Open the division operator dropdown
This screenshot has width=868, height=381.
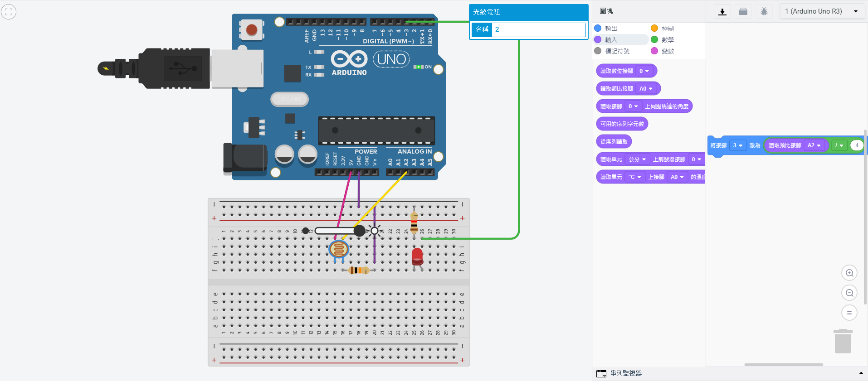tap(839, 145)
